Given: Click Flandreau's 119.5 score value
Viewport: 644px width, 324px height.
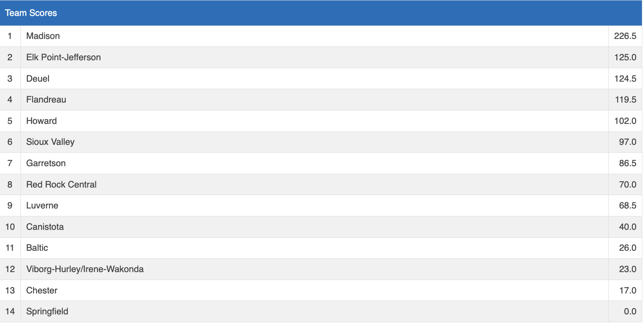Looking at the screenshot, I should pos(625,100).
